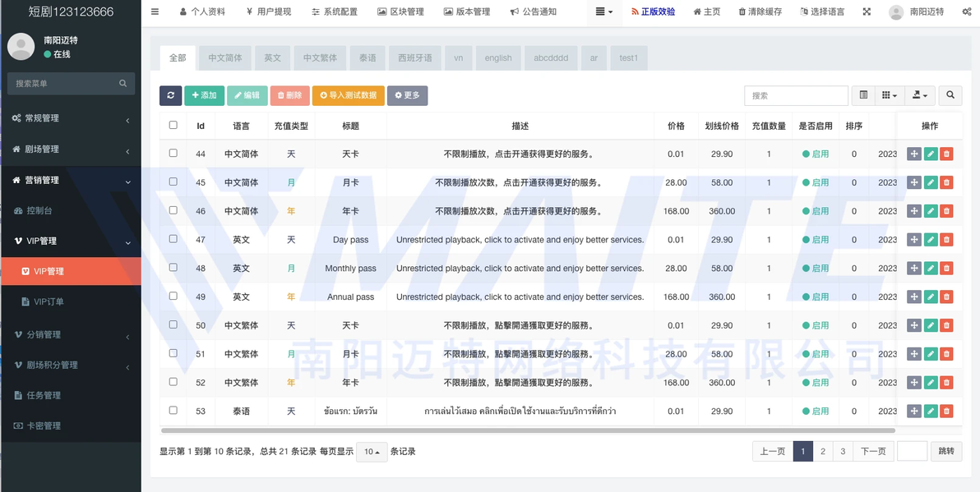Click the green 添加 button
The image size is (980, 492).
click(x=204, y=95)
